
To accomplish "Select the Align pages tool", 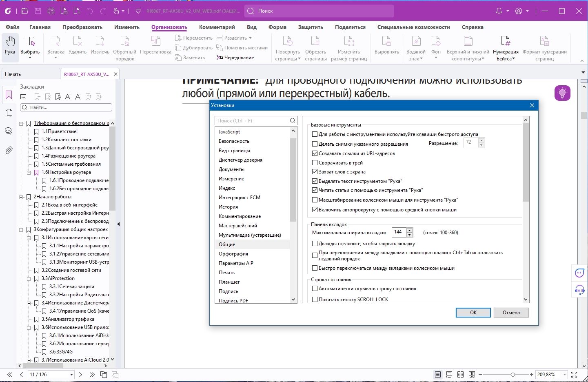I will pyautogui.click(x=386, y=46).
